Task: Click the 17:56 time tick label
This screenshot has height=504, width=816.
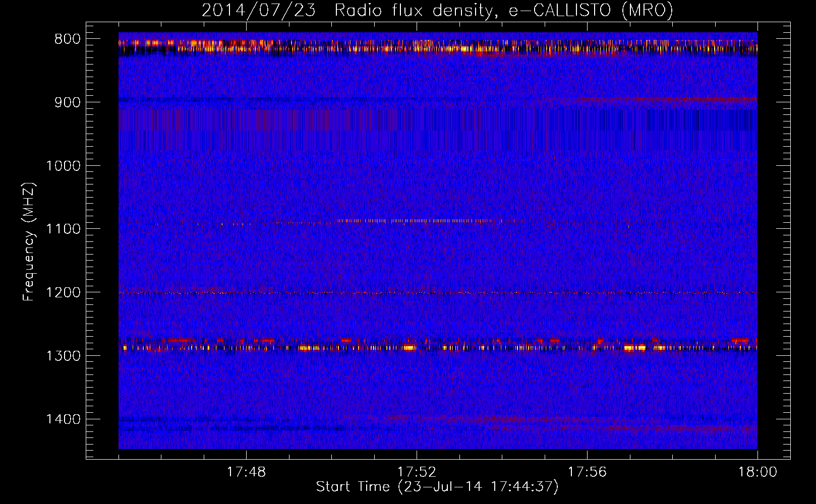Action: [x=587, y=472]
